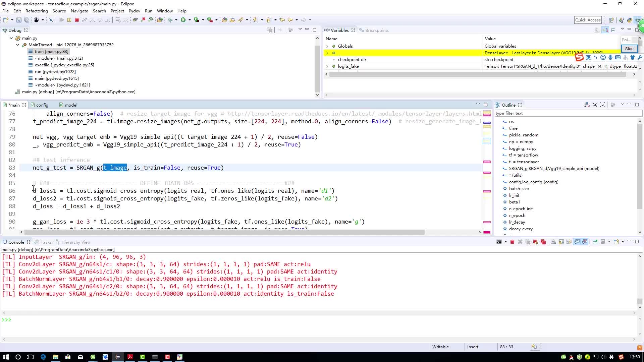Switch to the Breakpoints tab

374,30
